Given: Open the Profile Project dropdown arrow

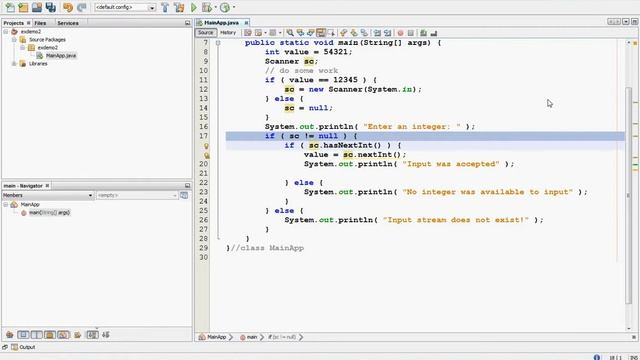Looking at the screenshot, I should point(234,7).
